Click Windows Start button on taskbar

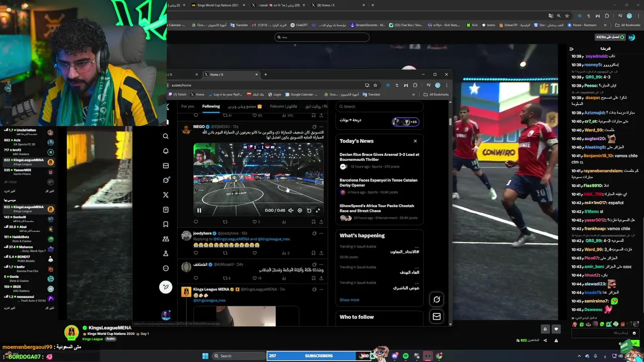tap(205, 356)
